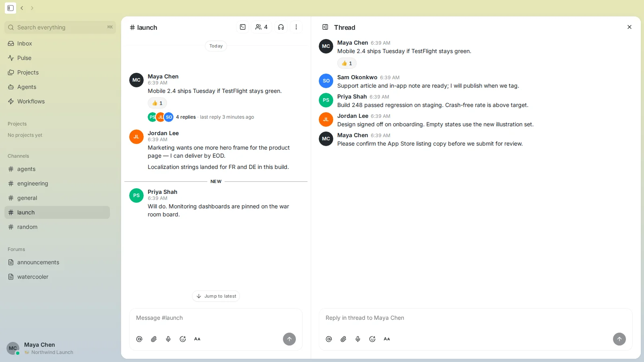Toggle thumbs-up reaction in channel message
The height and width of the screenshot is (362, 644).
click(157, 103)
